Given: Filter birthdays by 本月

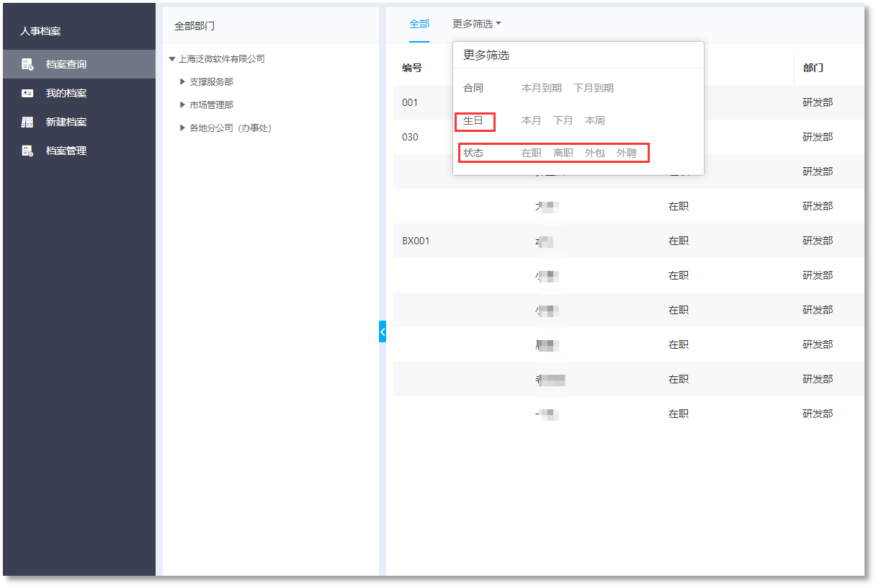Looking at the screenshot, I should (531, 120).
